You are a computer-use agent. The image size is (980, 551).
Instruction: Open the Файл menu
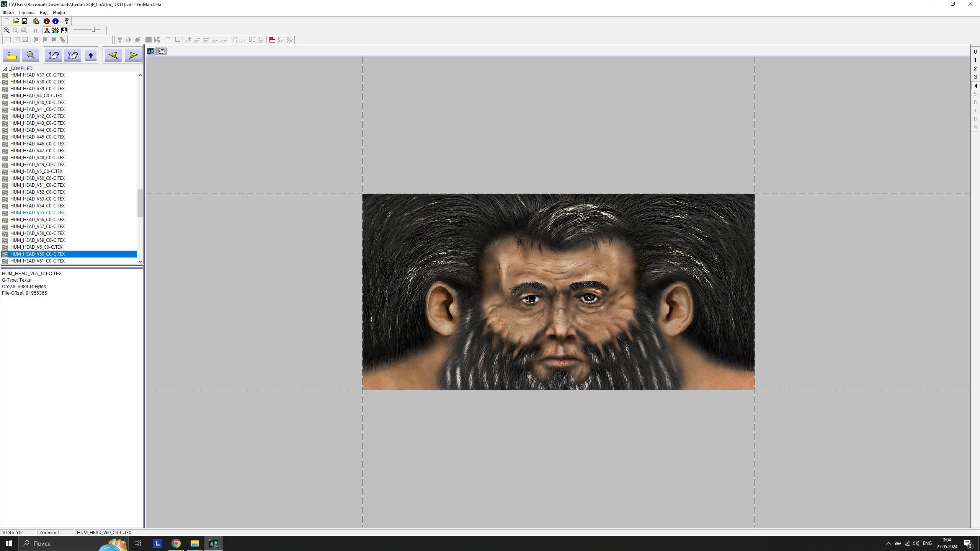click(x=8, y=13)
